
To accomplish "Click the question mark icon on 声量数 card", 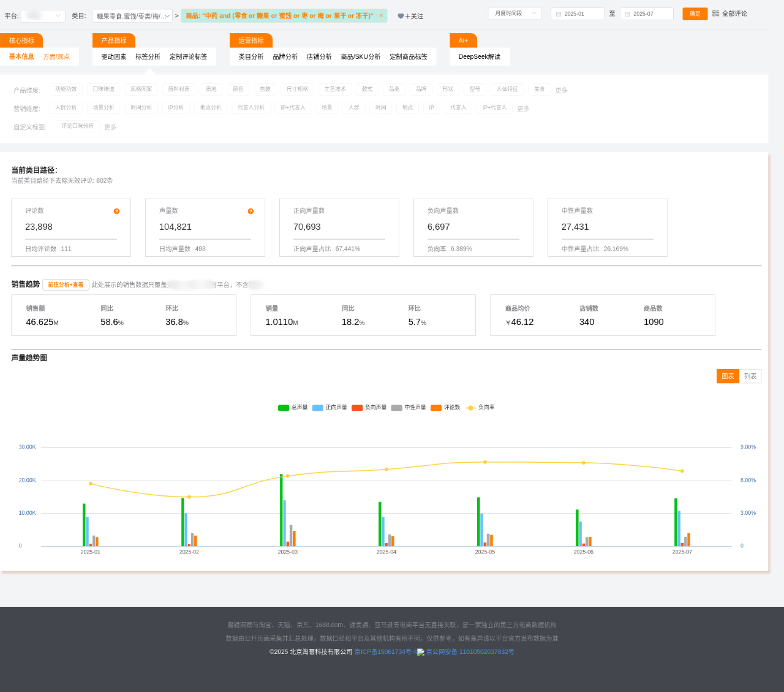I will pyautogui.click(x=251, y=211).
